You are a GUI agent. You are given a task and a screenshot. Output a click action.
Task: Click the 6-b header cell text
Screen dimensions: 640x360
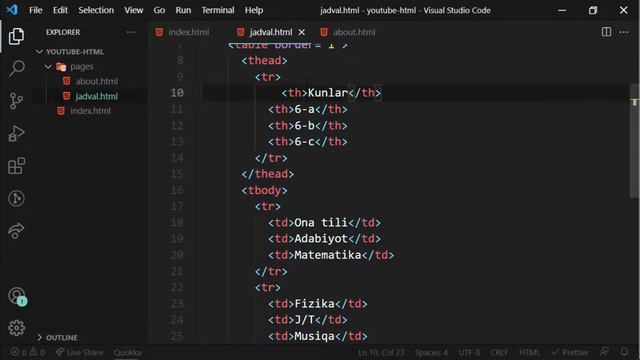(x=304, y=125)
